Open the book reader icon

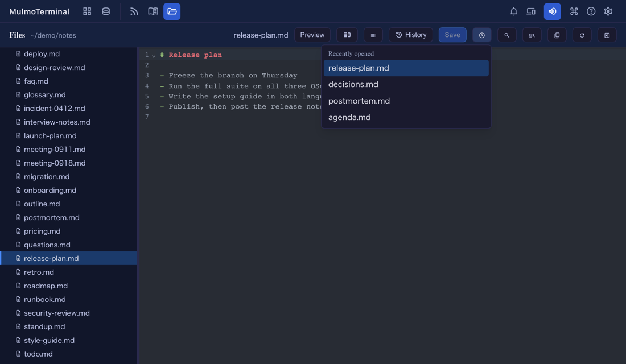tap(153, 11)
